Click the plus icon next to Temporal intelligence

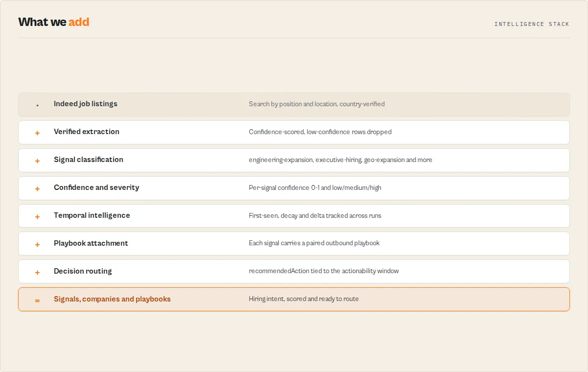37,216
